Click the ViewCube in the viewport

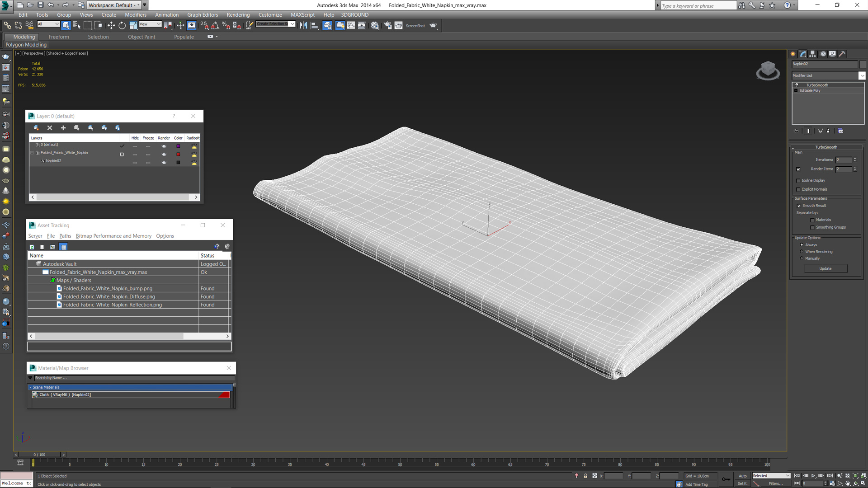pyautogui.click(x=768, y=70)
